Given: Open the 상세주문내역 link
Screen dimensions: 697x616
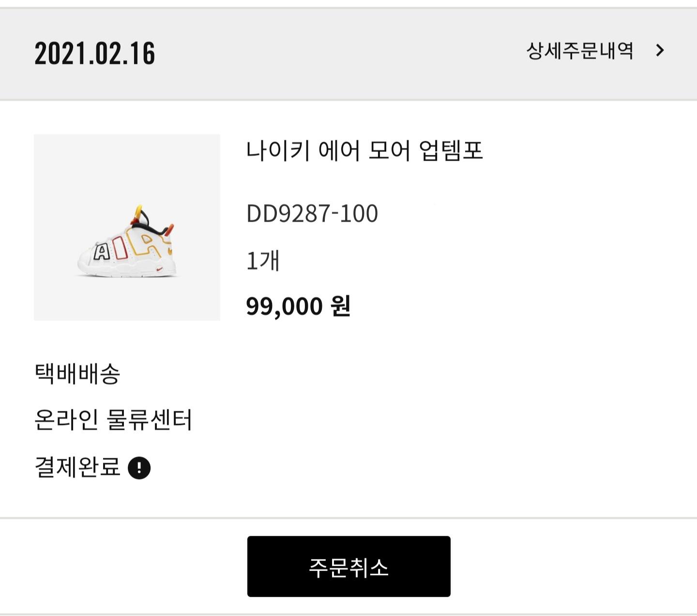Looking at the screenshot, I should pos(579,51).
